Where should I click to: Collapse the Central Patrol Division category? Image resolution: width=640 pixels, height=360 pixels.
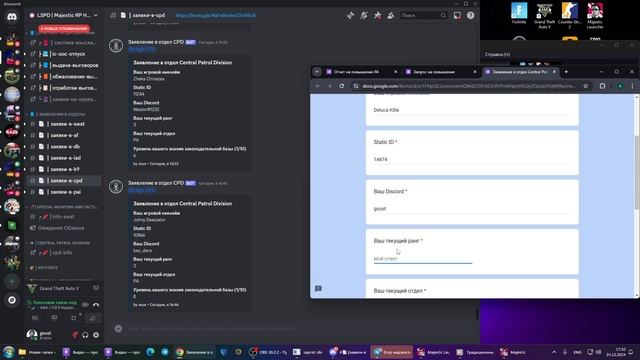(60, 243)
